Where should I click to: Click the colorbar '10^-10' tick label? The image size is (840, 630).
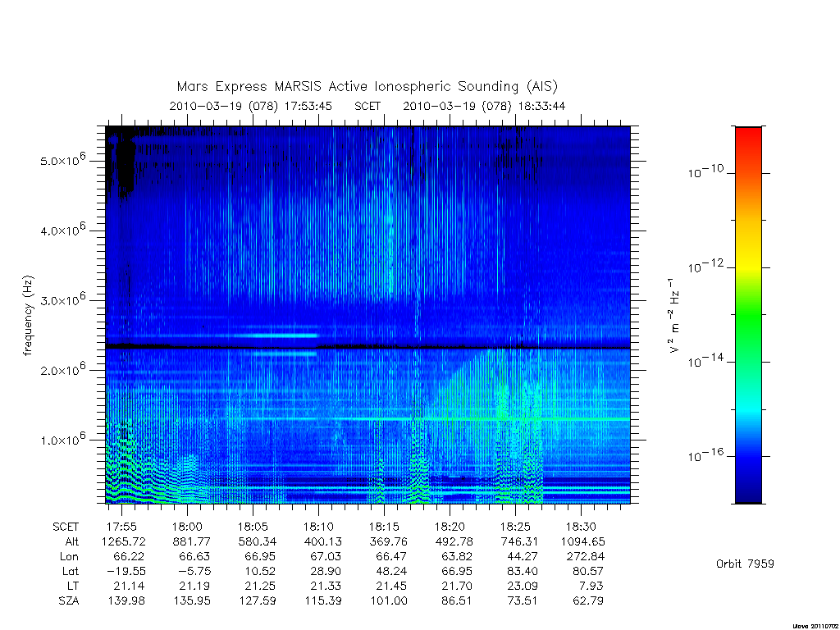click(705, 171)
